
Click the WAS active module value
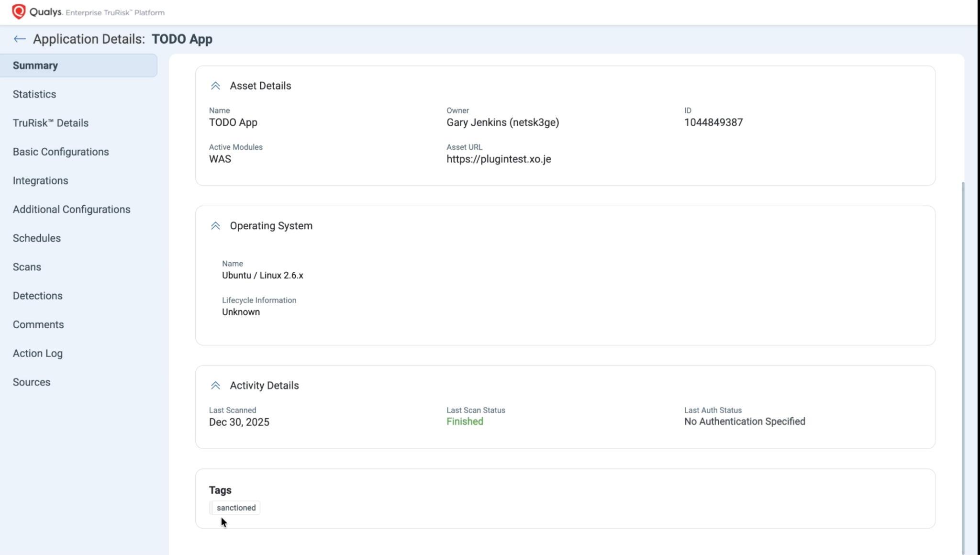click(x=220, y=159)
